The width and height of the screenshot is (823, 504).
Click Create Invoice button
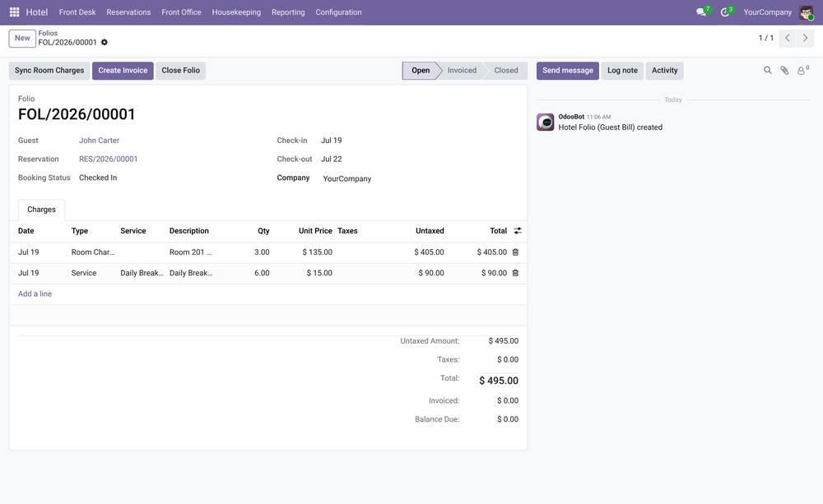[x=123, y=70]
